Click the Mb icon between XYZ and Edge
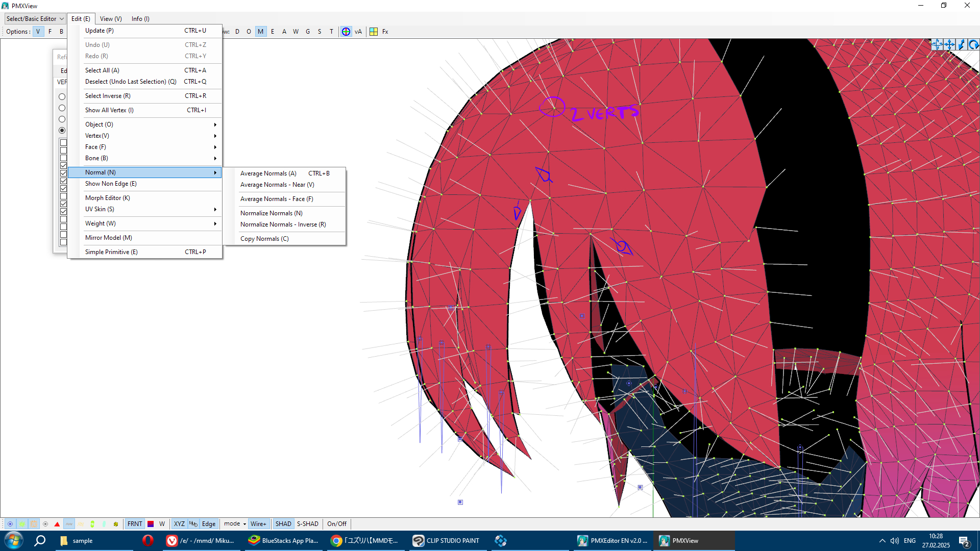980x551 pixels. [x=193, y=524]
